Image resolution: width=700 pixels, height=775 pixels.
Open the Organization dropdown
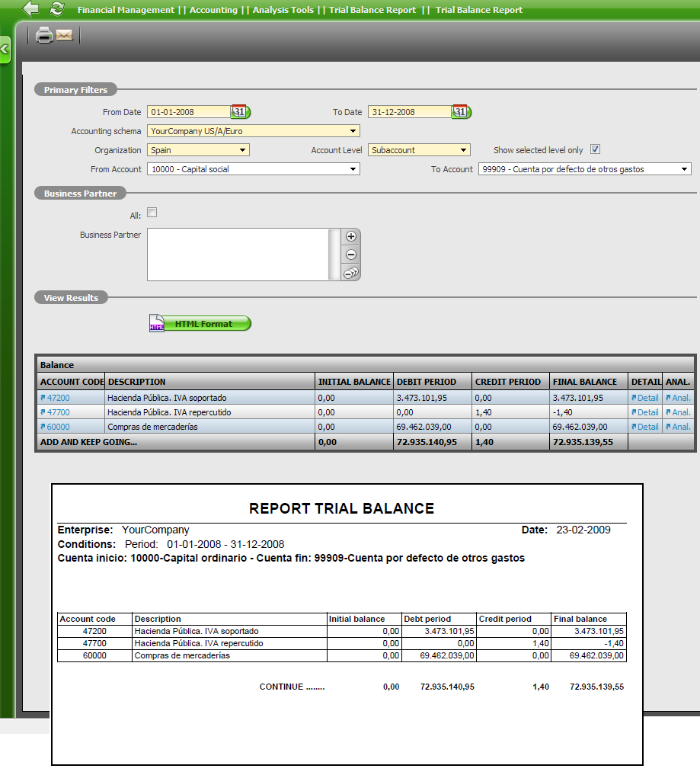coord(198,150)
